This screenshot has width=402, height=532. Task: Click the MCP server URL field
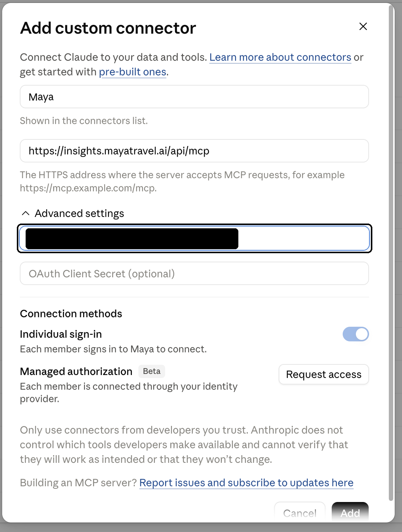pos(194,151)
